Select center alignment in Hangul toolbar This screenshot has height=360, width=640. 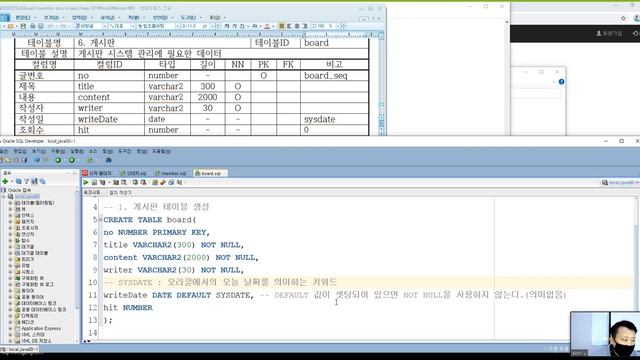point(297,26)
